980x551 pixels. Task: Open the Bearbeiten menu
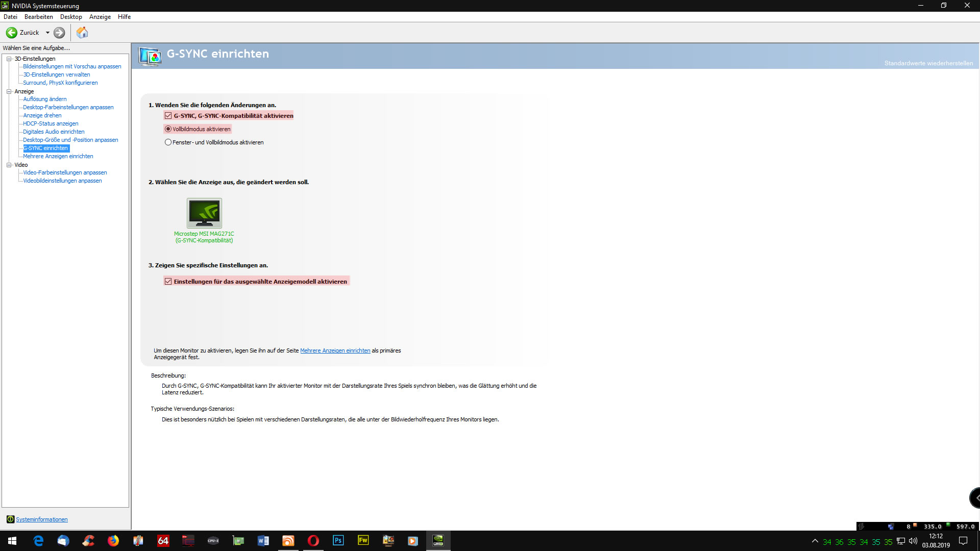[38, 17]
